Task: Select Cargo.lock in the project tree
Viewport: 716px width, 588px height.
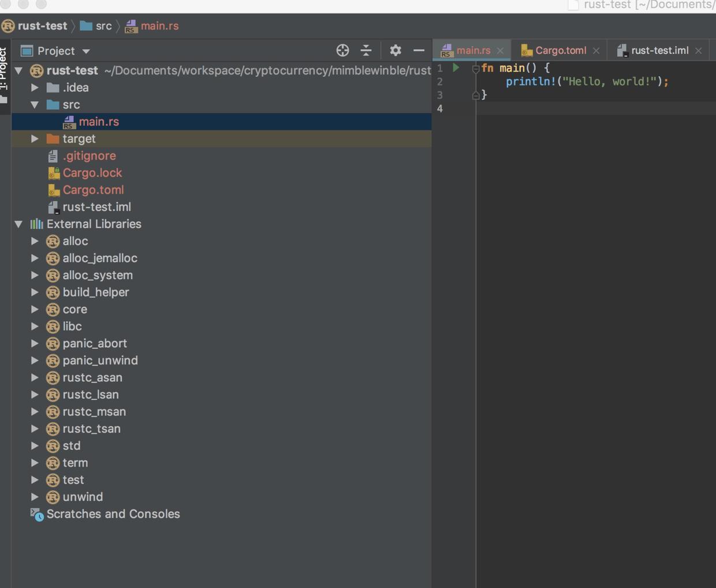Action: tap(92, 173)
